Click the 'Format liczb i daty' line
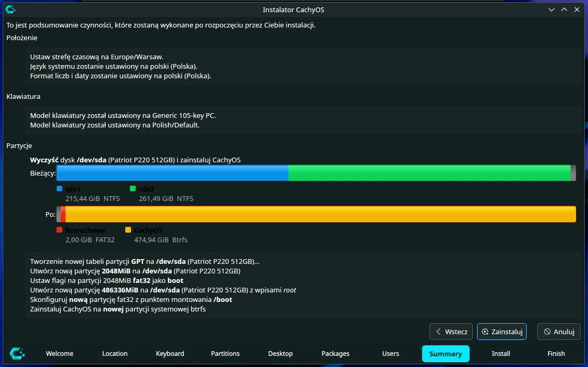The width and height of the screenshot is (588, 367). (x=121, y=76)
